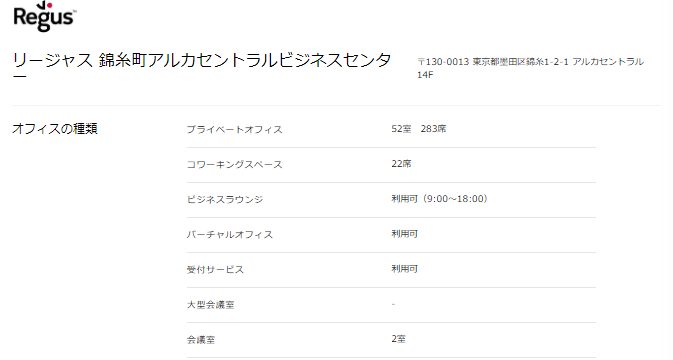This screenshot has width=673, height=360.
Task: Click the 52室 283席 value
Action: [x=418, y=129]
